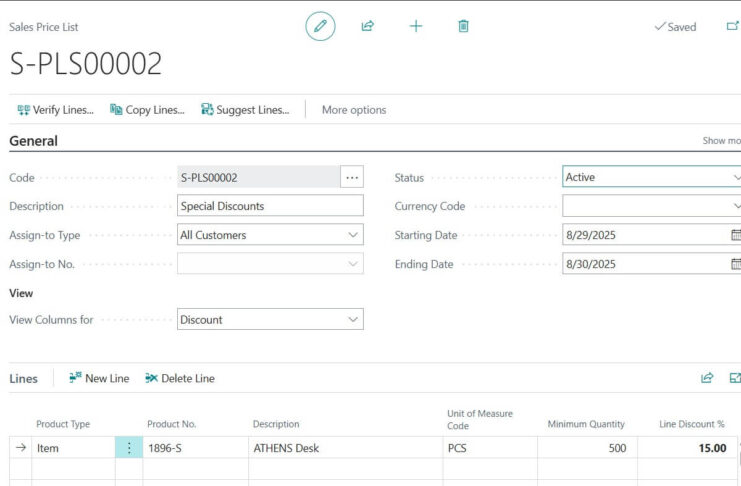Click Code field lookup ellipsis button
The width and height of the screenshot is (741, 486).
(x=352, y=177)
